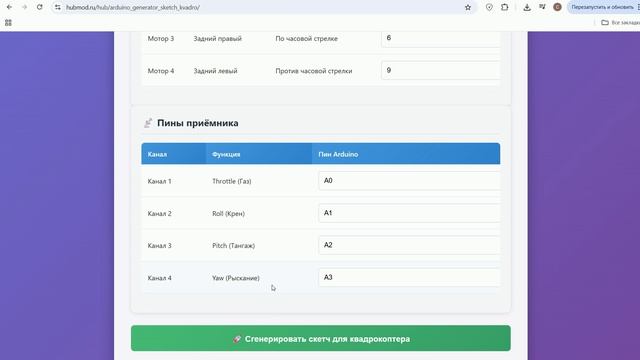Open the media controls icon
This screenshot has width=640, height=360.
pyautogui.click(x=542, y=7)
